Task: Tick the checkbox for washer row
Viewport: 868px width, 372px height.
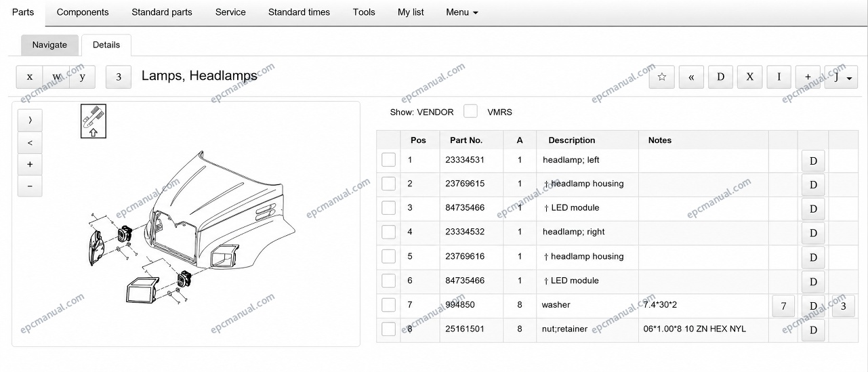Action: coord(388,305)
